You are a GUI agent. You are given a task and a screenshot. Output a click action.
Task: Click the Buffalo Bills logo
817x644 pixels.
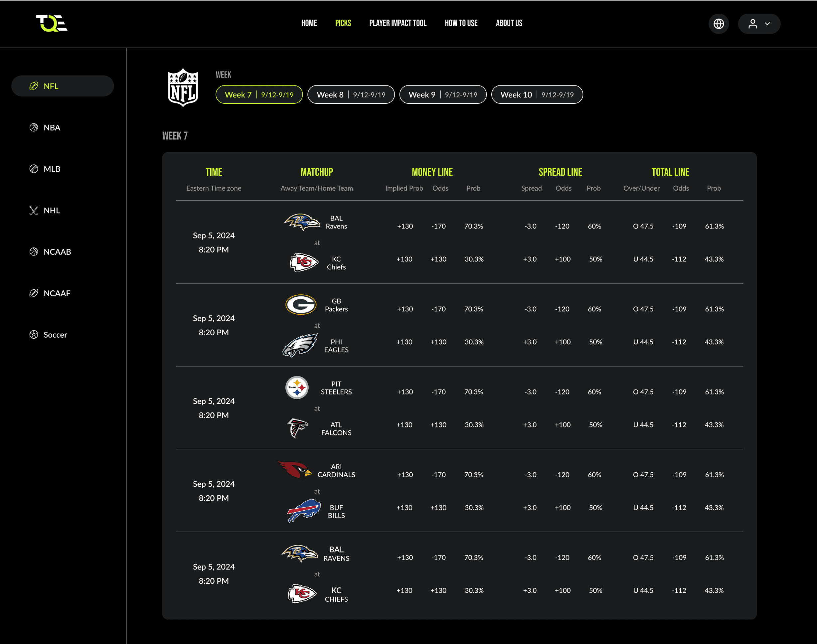pos(303,511)
